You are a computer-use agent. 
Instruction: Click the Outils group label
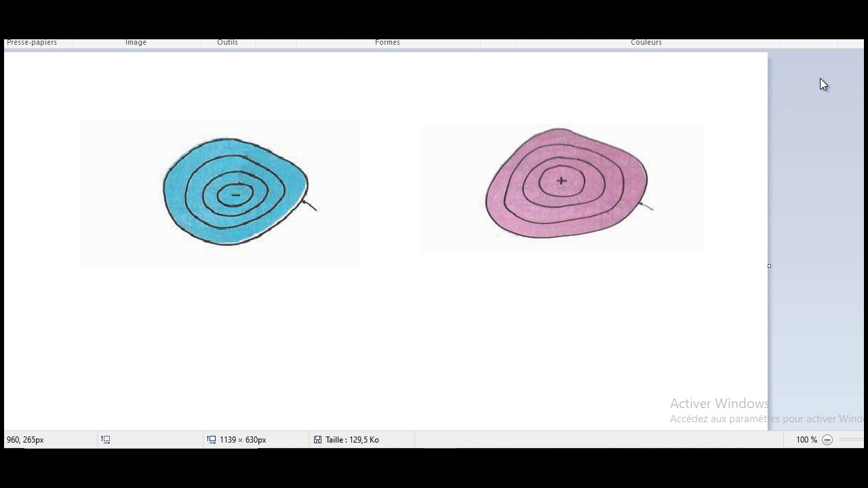[x=227, y=42]
